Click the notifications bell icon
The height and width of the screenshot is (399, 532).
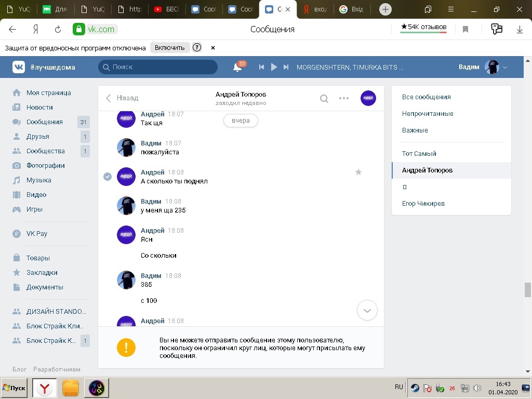coord(237,67)
